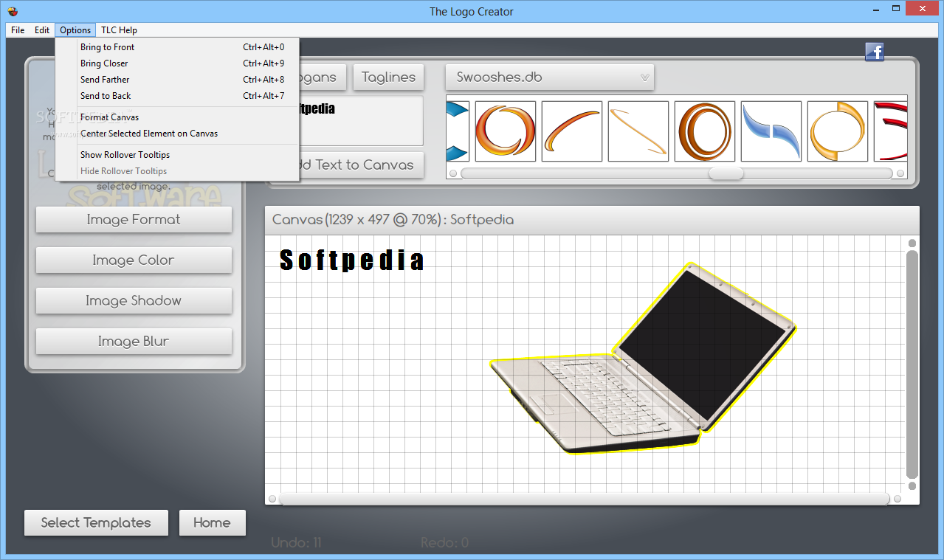
Task: Click the swoosh gallery scroll-left dot
Action: 453,173
